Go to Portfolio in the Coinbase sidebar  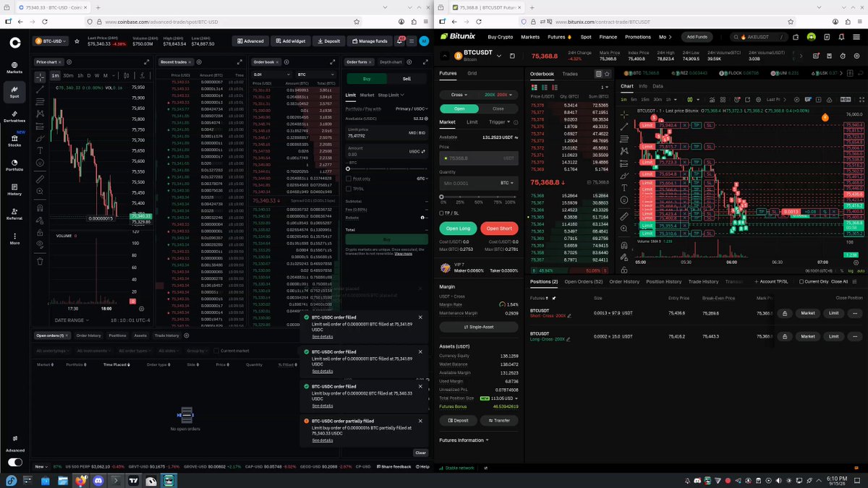pos(14,163)
